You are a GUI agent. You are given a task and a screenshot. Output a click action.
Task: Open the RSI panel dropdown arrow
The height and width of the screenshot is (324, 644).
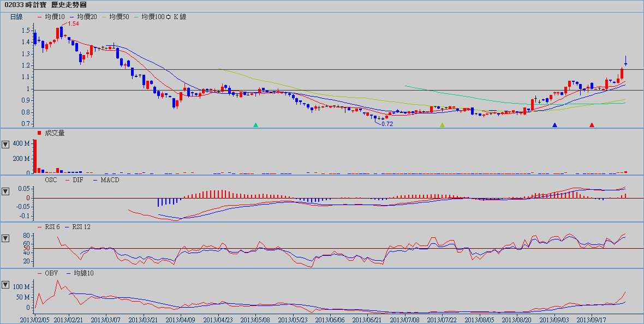point(6,238)
